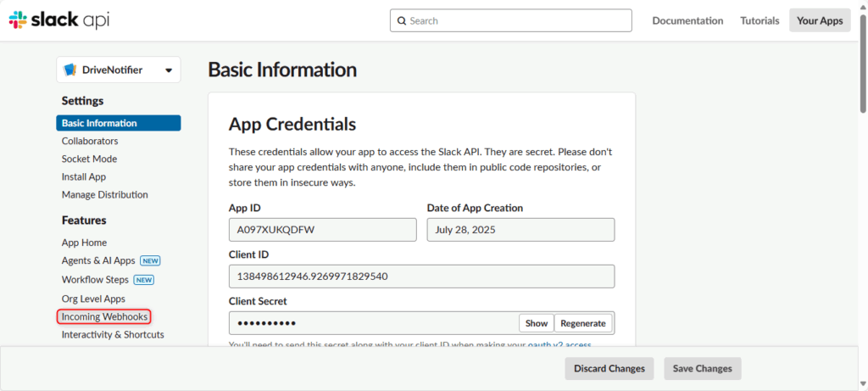Click the Client Secret label
868x391 pixels.
tap(258, 301)
